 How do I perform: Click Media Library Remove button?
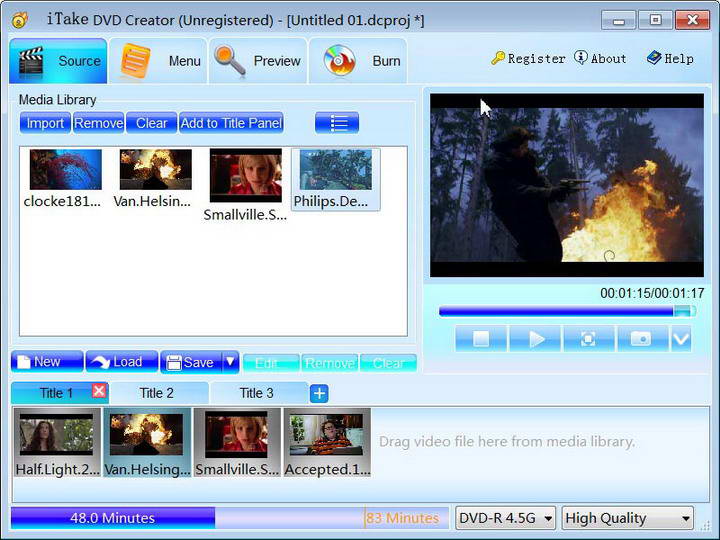pos(99,123)
